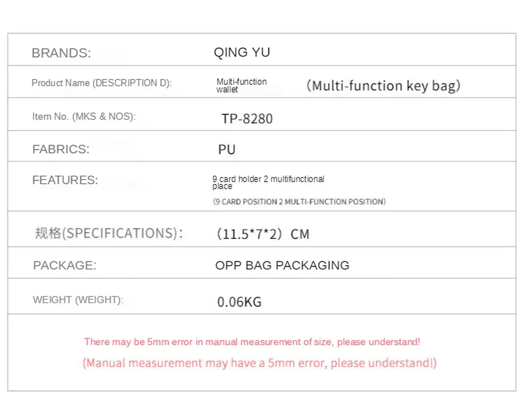Image resolution: width=525 pixels, height=420 pixels.
Task: Click the Product Name (DESCRIPTION D) label
Action: [x=101, y=83]
